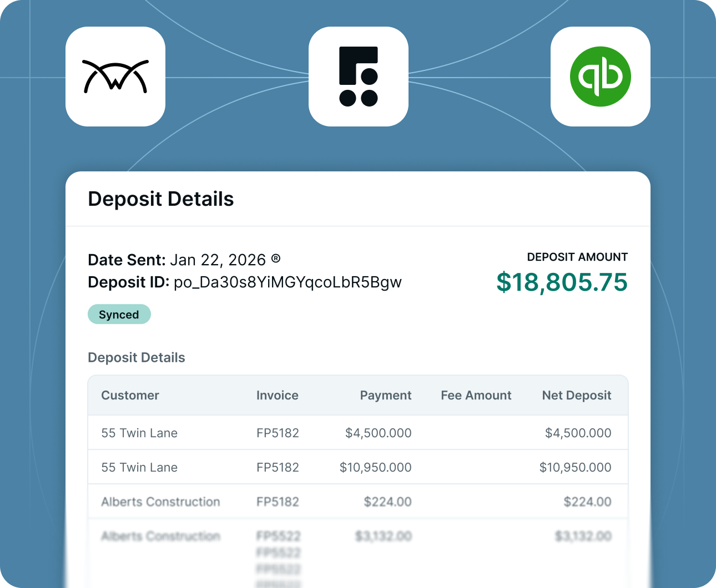
Task: Click the registered symbol beside Jan 22, 2026
Action: 276,258
